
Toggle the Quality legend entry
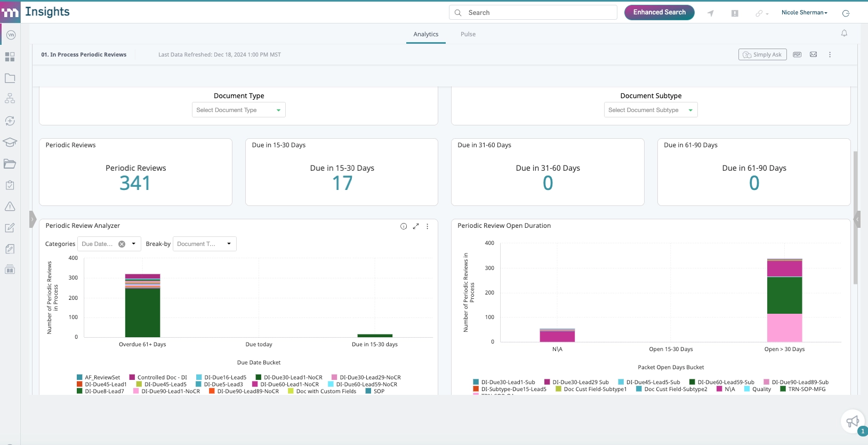point(758,389)
